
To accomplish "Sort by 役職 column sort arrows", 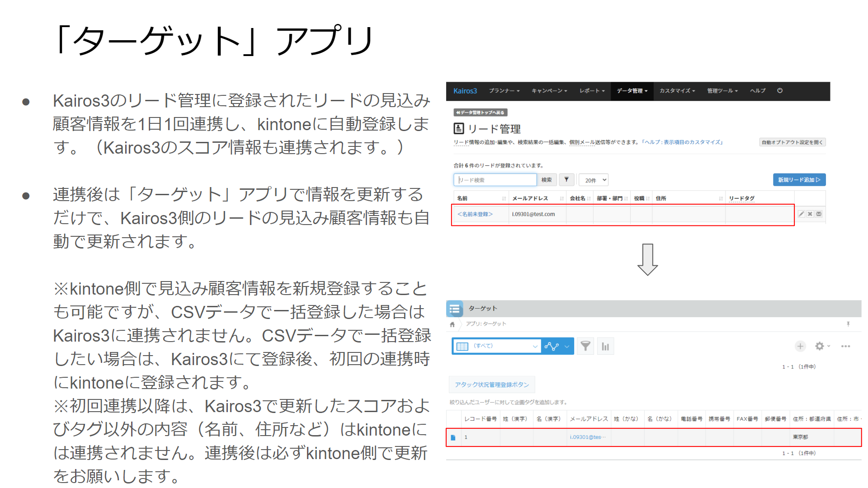I will point(648,199).
